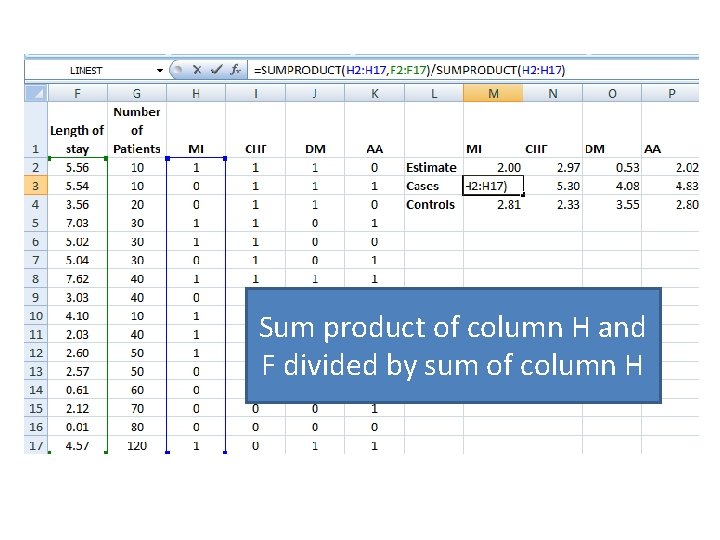Click length of stay cell 3.03
Screen dimensions: 720x540
tap(77, 298)
